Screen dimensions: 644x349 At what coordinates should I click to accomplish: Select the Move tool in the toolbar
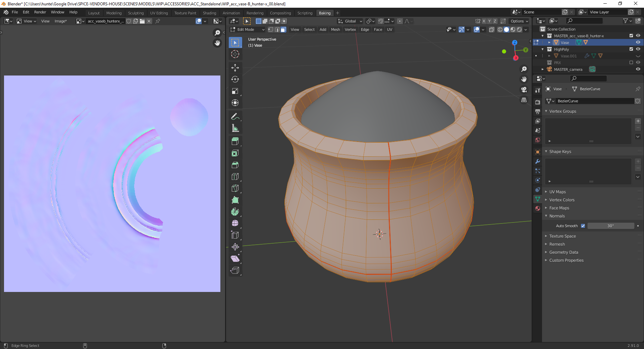click(235, 68)
